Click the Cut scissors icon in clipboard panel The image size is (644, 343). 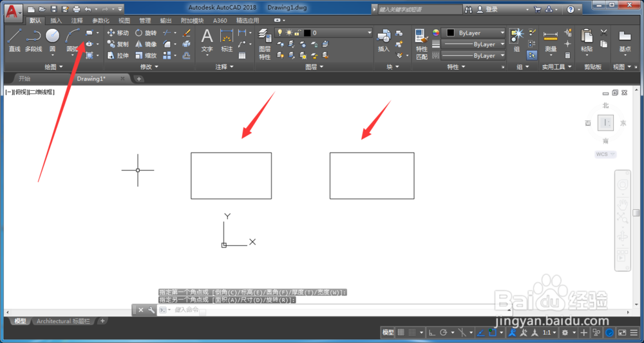[x=604, y=32]
